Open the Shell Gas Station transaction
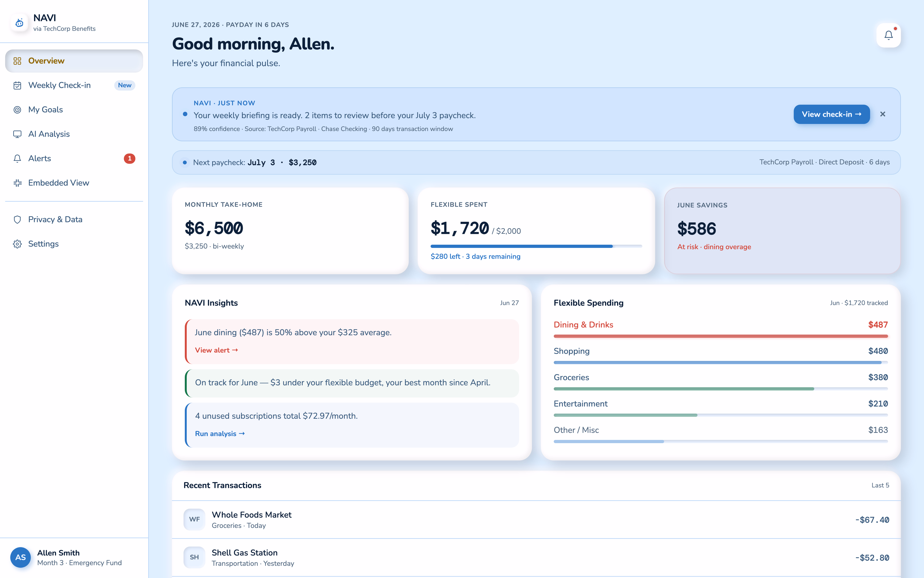Screen dimensions: 924x578 536,557
